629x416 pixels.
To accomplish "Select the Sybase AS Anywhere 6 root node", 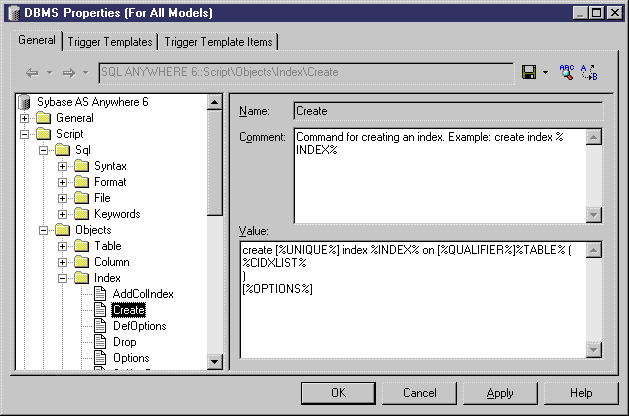I will 93,102.
